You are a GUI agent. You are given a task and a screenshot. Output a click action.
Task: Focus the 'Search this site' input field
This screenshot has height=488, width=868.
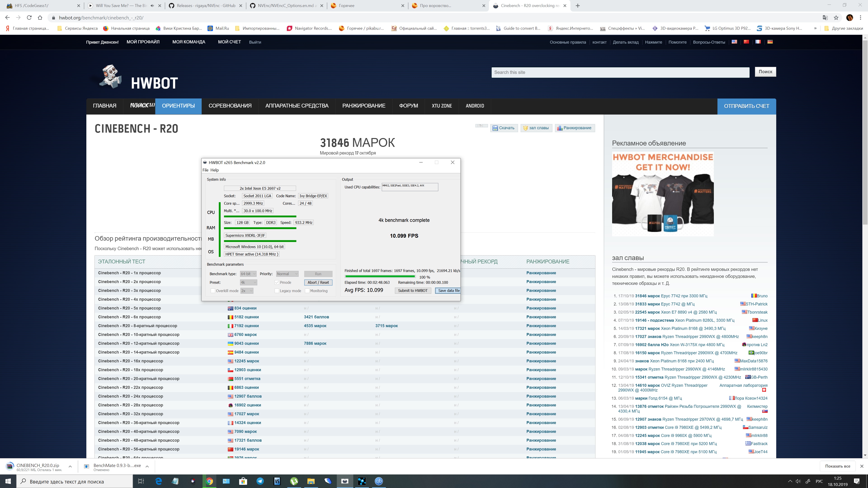(620, 72)
